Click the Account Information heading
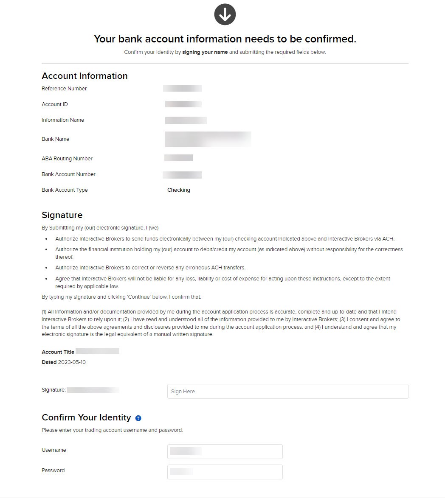The image size is (445, 504). coord(84,76)
